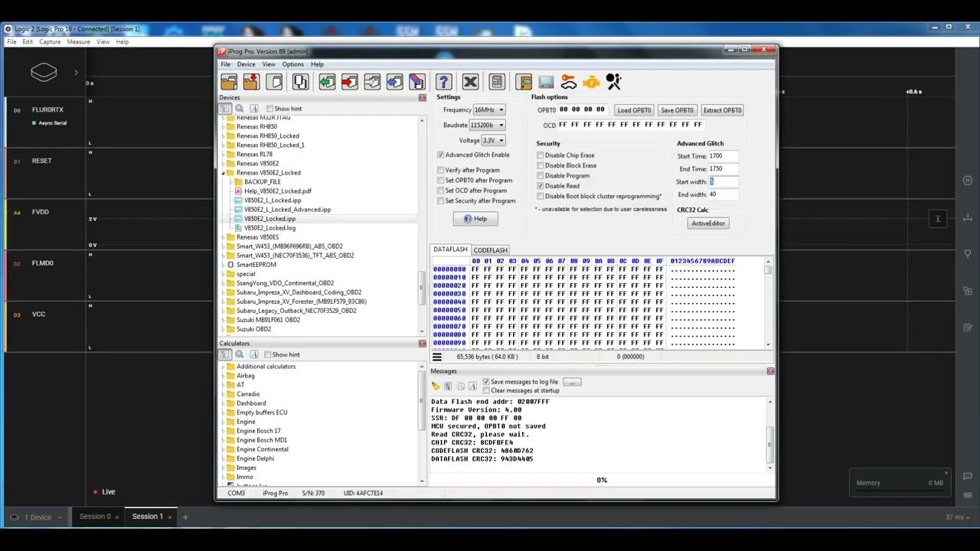The image size is (980, 551).
Task: Toggle Show hint checkbox in Calculators panel
Action: tap(268, 354)
